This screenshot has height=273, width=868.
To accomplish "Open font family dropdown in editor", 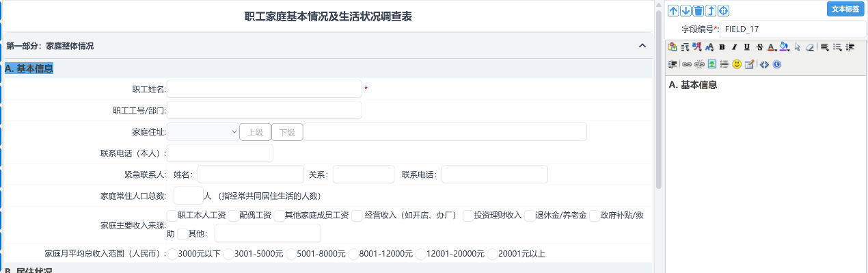I will pyautogui.click(x=697, y=47).
